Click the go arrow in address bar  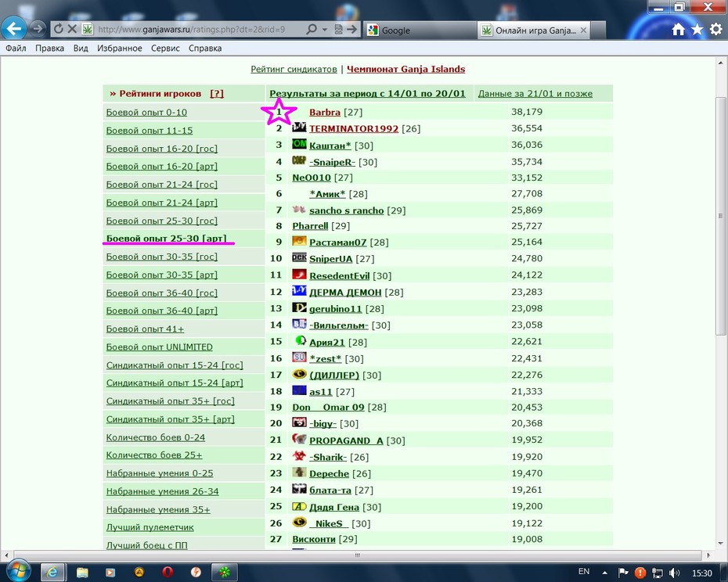click(x=352, y=29)
